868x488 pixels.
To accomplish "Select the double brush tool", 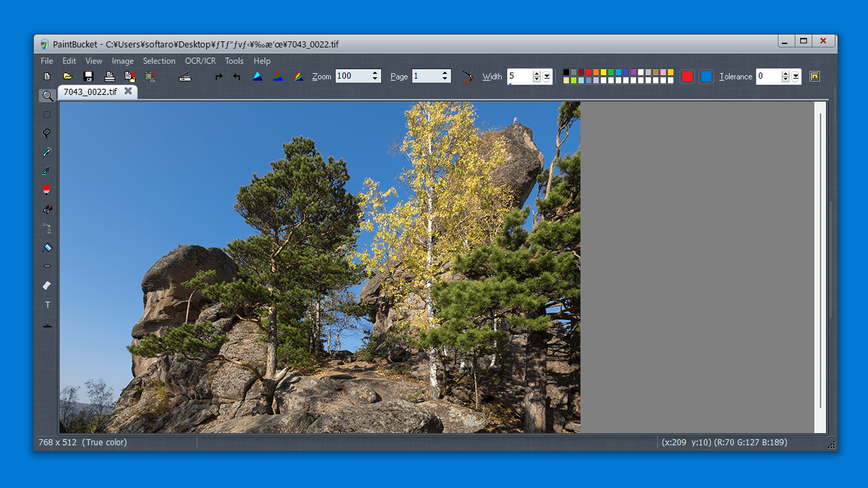I will click(47, 209).
